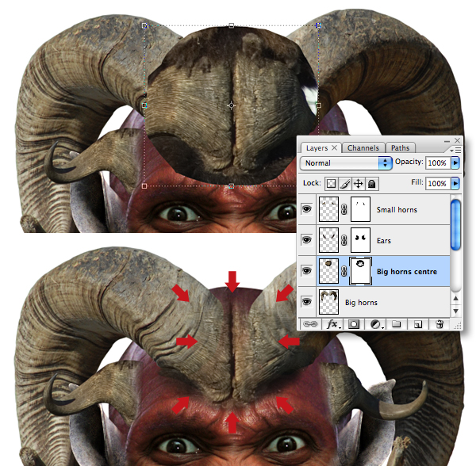The image size is (476, 466).
Task: Click the layers scroll down arrow
Action: (455, 311)
